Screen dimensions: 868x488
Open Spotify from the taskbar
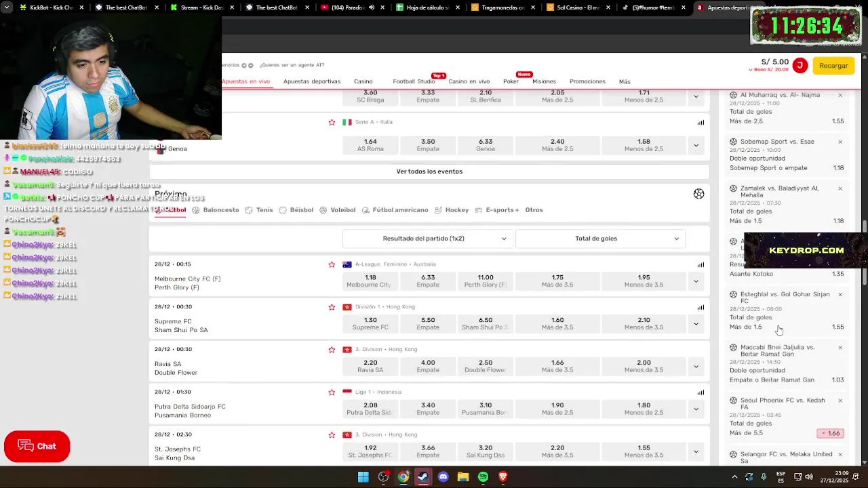point(483,477)
